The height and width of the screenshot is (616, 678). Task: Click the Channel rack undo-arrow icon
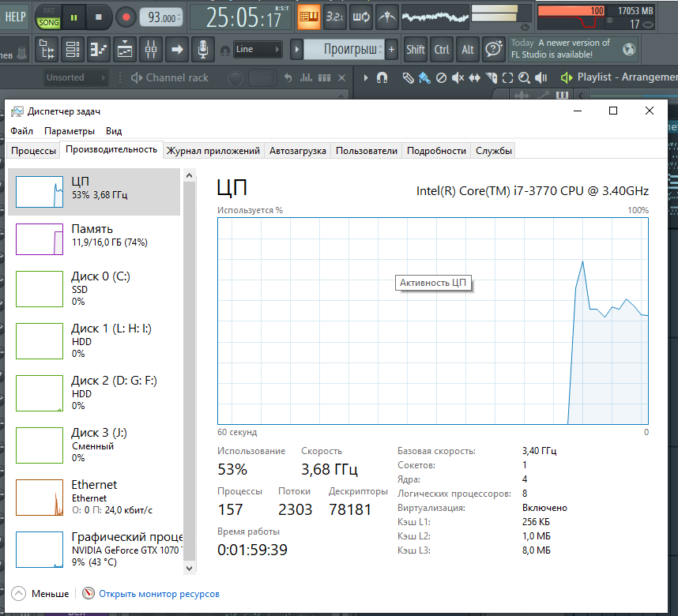288,78
